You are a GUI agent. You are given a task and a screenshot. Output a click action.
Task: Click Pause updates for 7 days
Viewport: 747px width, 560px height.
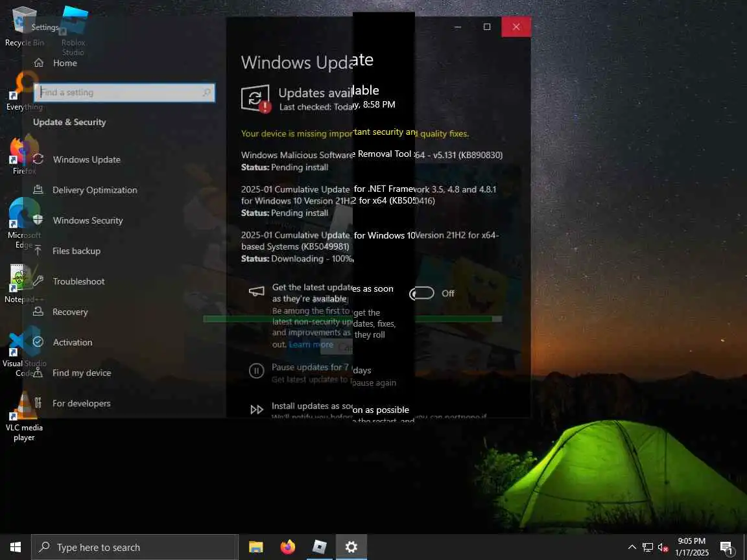tap(322, 367)
